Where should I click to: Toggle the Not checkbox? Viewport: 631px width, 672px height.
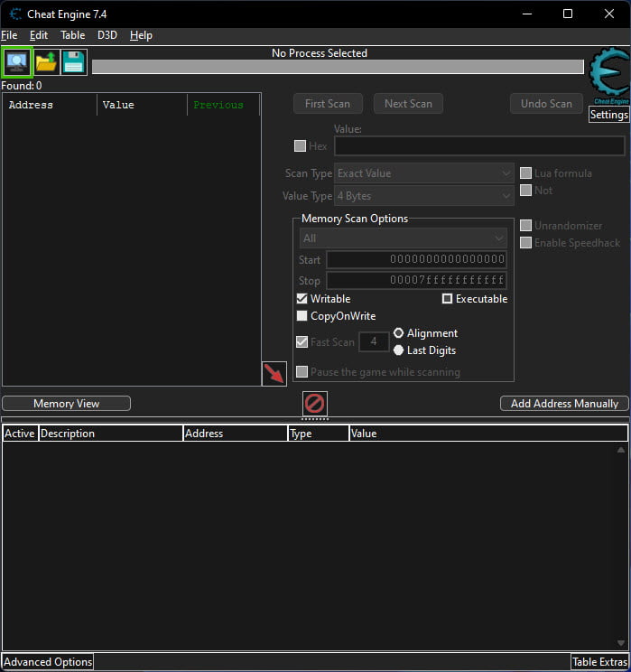[x=525, y=191]
